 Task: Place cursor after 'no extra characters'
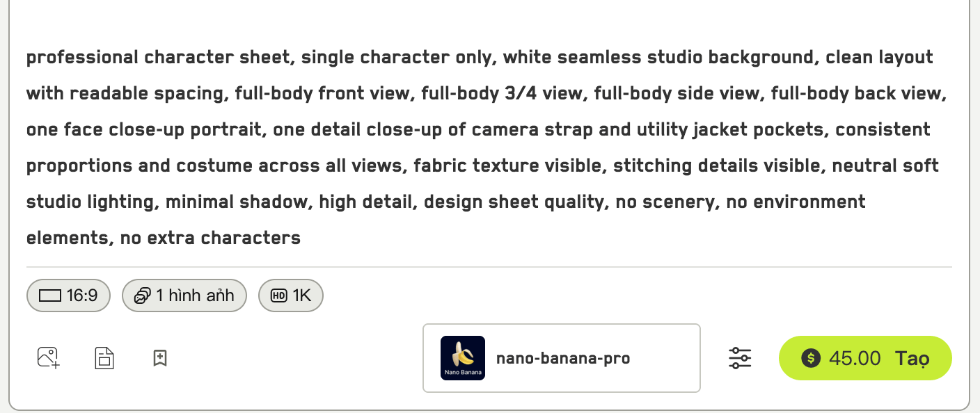(x=301, y=238)
